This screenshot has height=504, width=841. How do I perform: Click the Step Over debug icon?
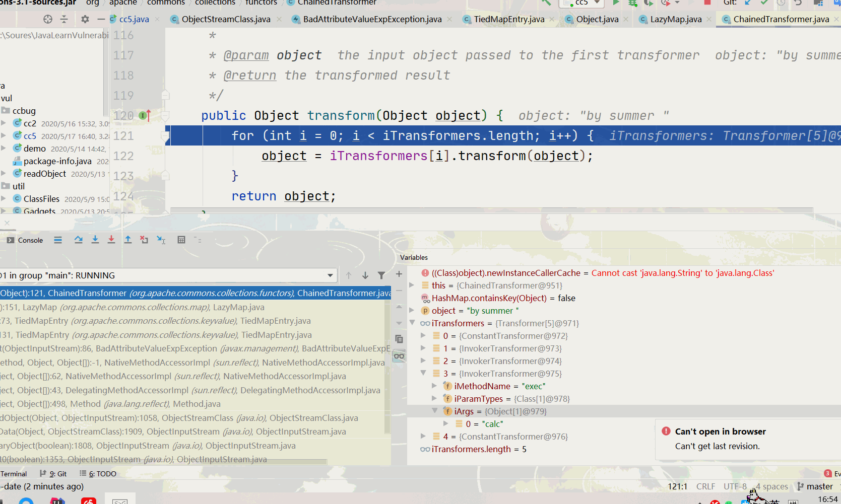(79, 240)
